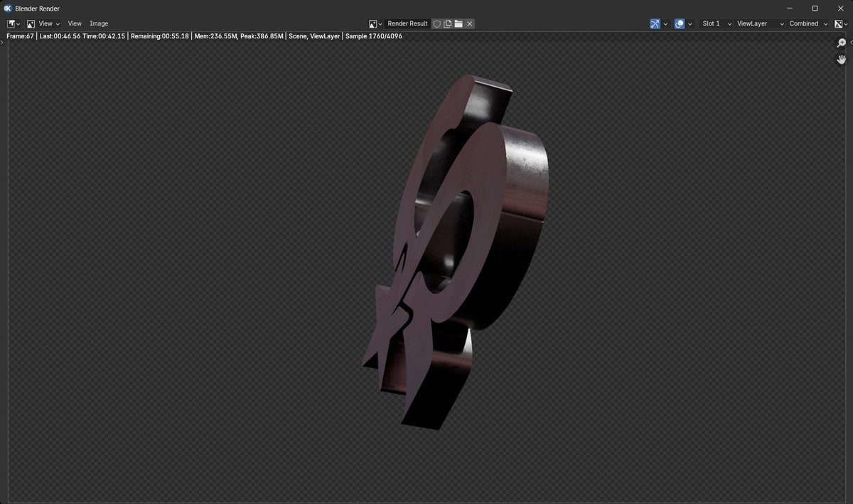Toggle the gizmo display button
Viewport: 853px width, 504px height.
[x=655, y=23]
